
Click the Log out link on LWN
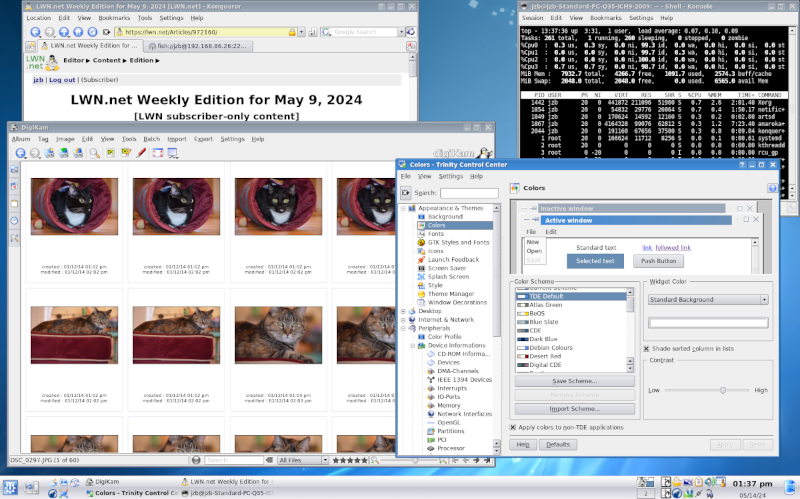(x=62, y=79)
